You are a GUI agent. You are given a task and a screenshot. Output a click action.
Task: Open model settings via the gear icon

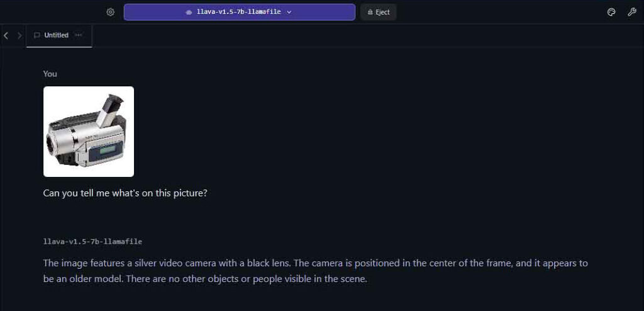tap(110, 12)
